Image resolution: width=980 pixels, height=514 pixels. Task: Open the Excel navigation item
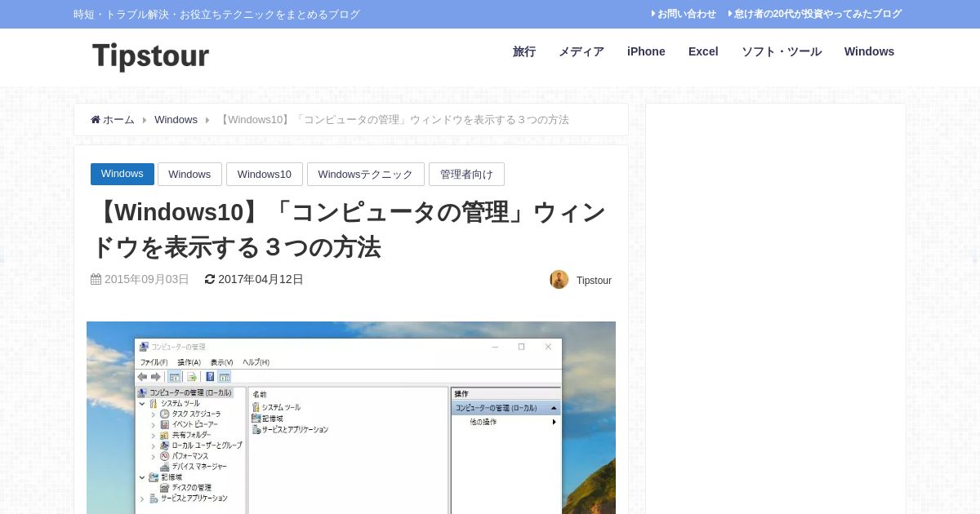(x=703, y=51)
